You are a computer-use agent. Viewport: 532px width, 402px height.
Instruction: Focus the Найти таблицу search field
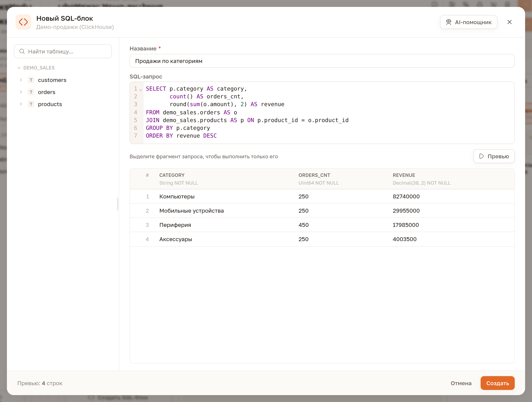(63, 51)
